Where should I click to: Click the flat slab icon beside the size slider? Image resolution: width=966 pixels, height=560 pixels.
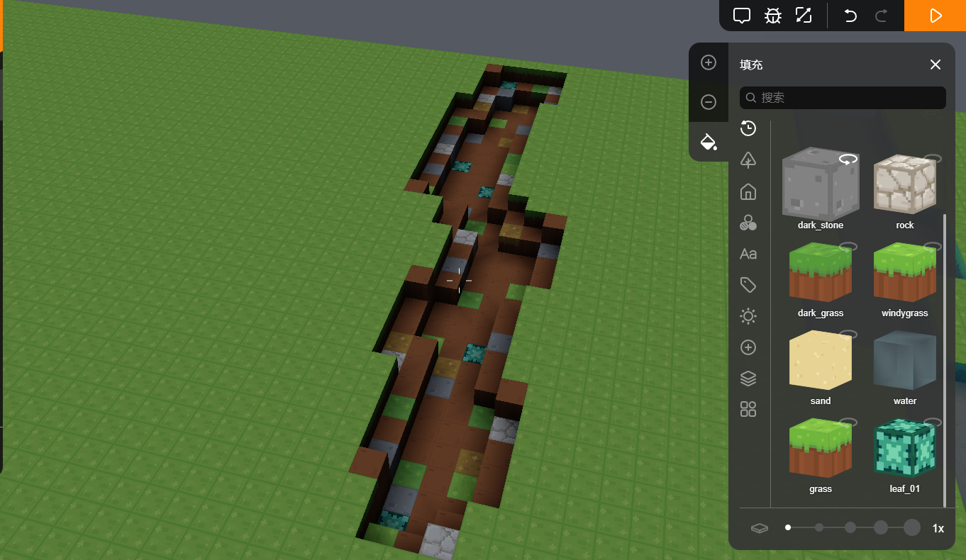click(x=760, y=528)
